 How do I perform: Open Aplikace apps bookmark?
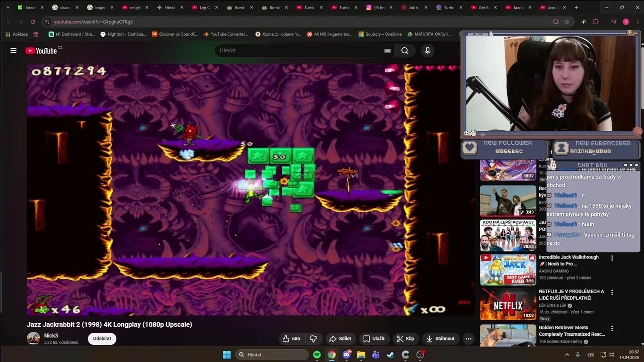(17, 34)
